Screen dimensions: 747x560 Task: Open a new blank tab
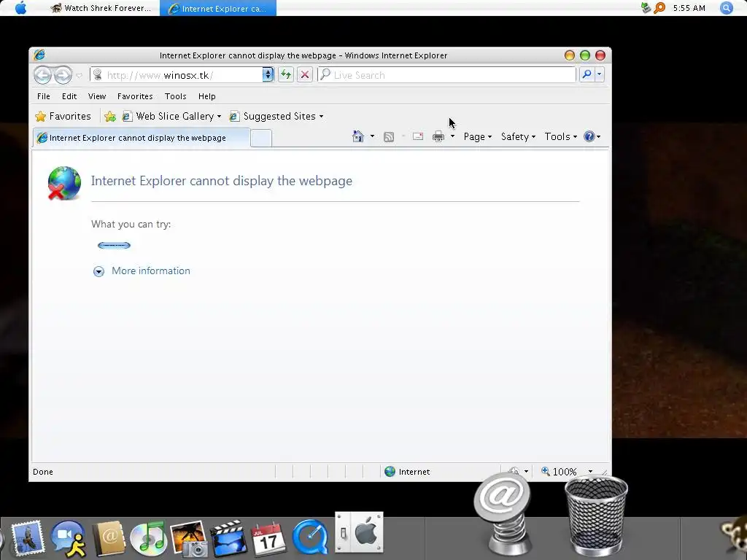(x=261, y=138)
